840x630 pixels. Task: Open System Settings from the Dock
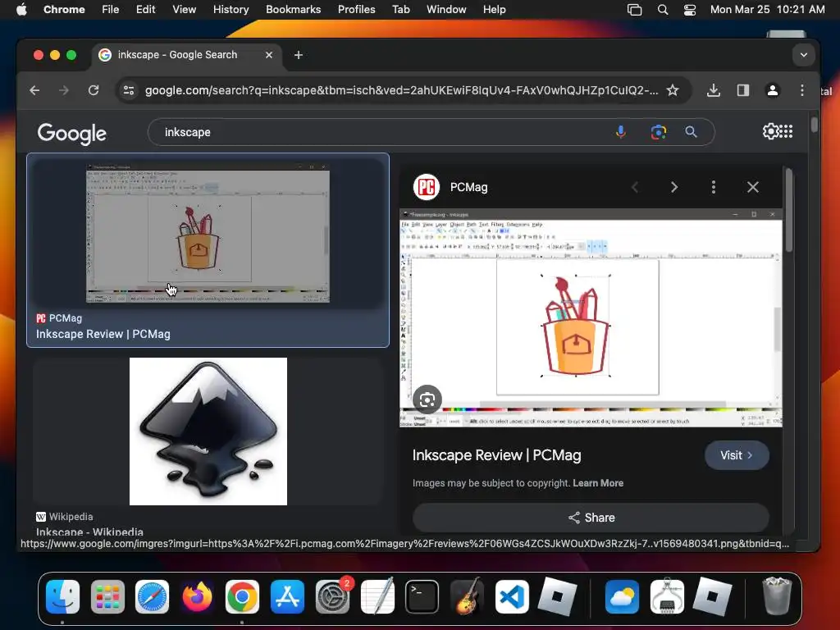coord(332,596)
